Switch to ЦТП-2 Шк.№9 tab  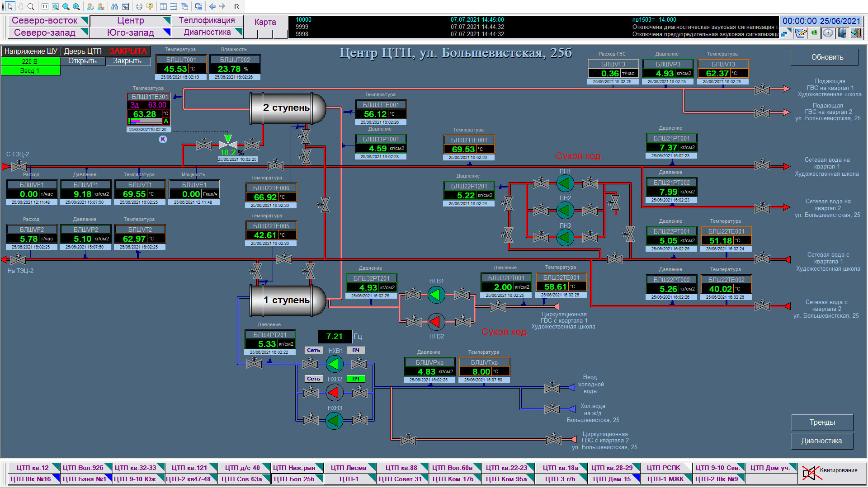(x=719, y=479)
